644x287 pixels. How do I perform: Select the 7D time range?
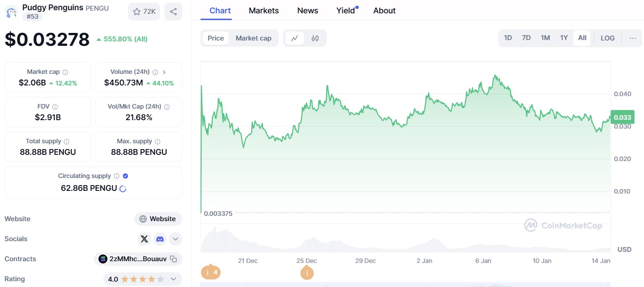pos(526,38)
